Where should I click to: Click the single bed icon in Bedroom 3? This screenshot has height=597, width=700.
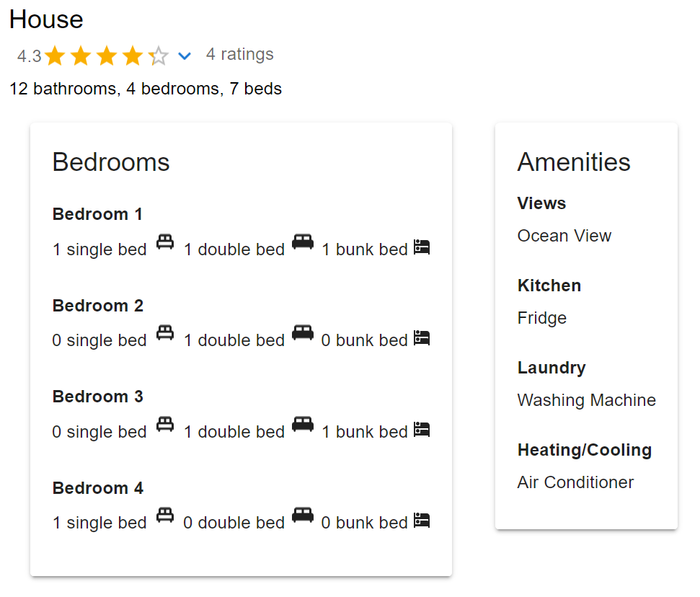click(165, 424)
